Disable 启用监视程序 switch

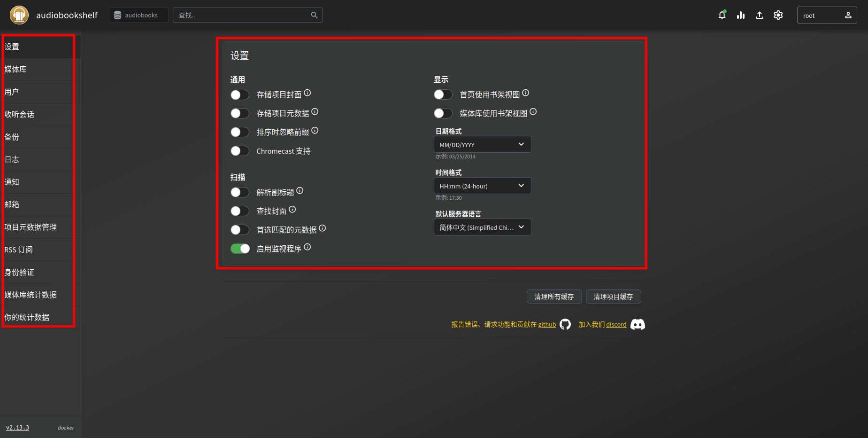click(x=240, y=249)
